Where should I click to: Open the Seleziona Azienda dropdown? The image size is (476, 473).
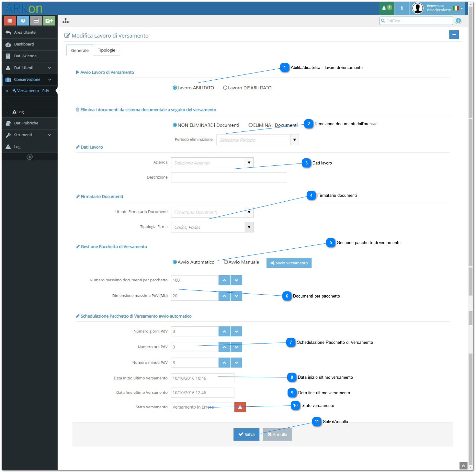(212, 163)
